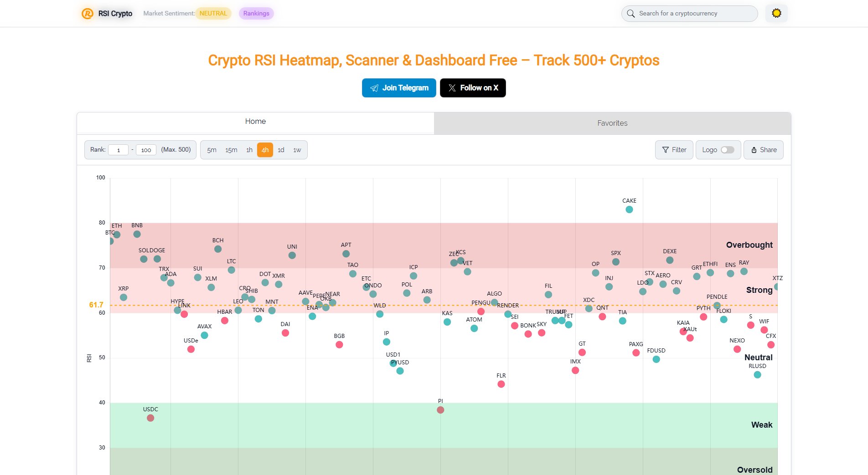Image resolution: width=868 pixels, height=475 pixels.
Task: Click the USDC data point
Action: [x=150, y=418]
